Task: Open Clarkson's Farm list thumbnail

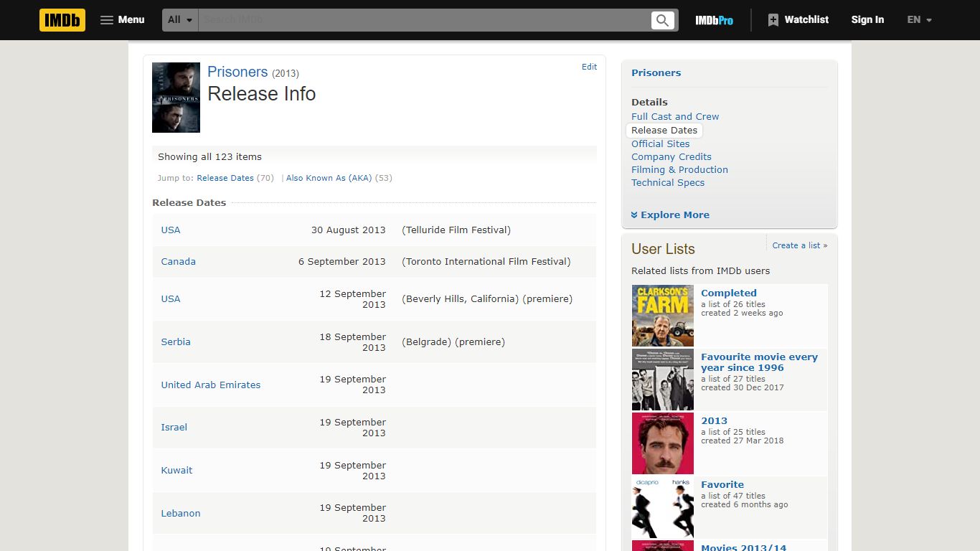Action: pos(663,316)
